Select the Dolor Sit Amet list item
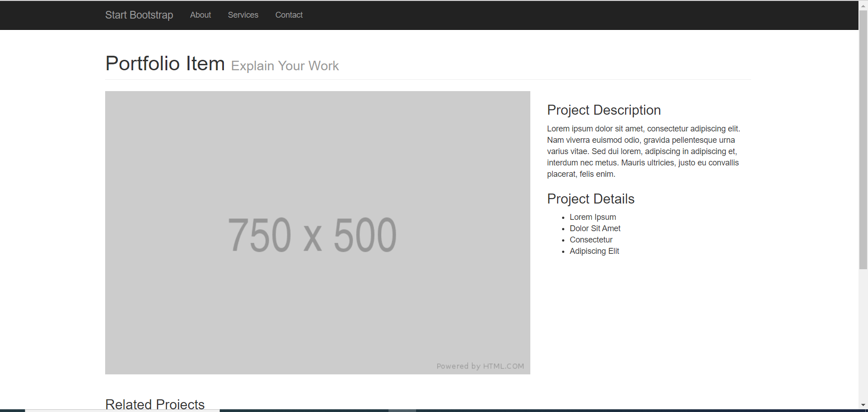Screen dimensions: 868x412 595,228
